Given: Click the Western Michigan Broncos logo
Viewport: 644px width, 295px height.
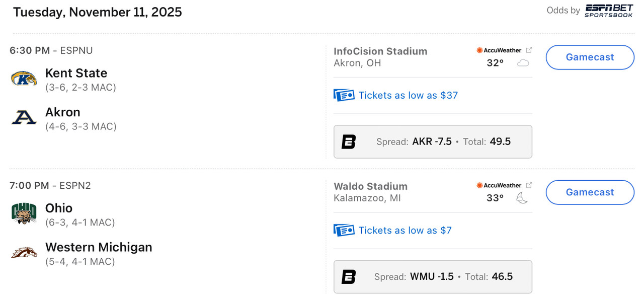Looking at the screenshot, I should (24, 253).
